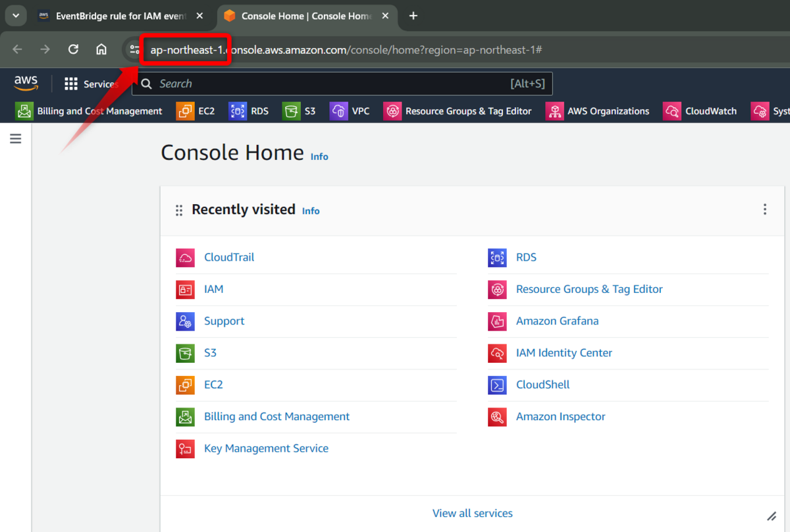Grab the widget resize handle at bottom corner
The image size is (790, 532).
pos(772,517)
